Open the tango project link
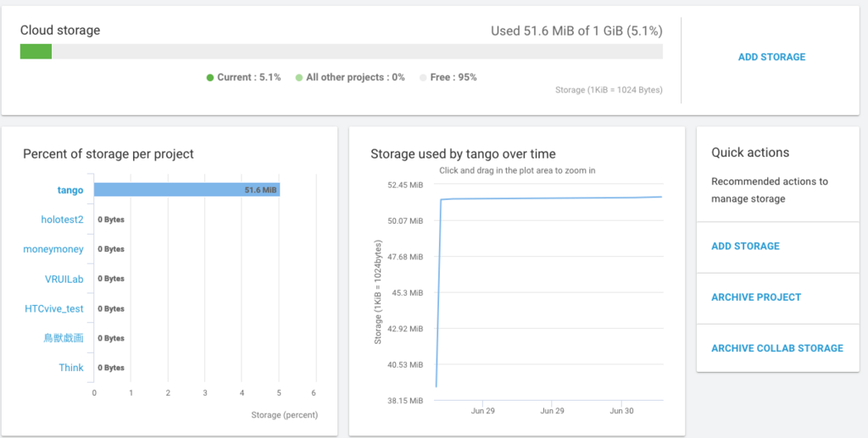 pos(70,191)
